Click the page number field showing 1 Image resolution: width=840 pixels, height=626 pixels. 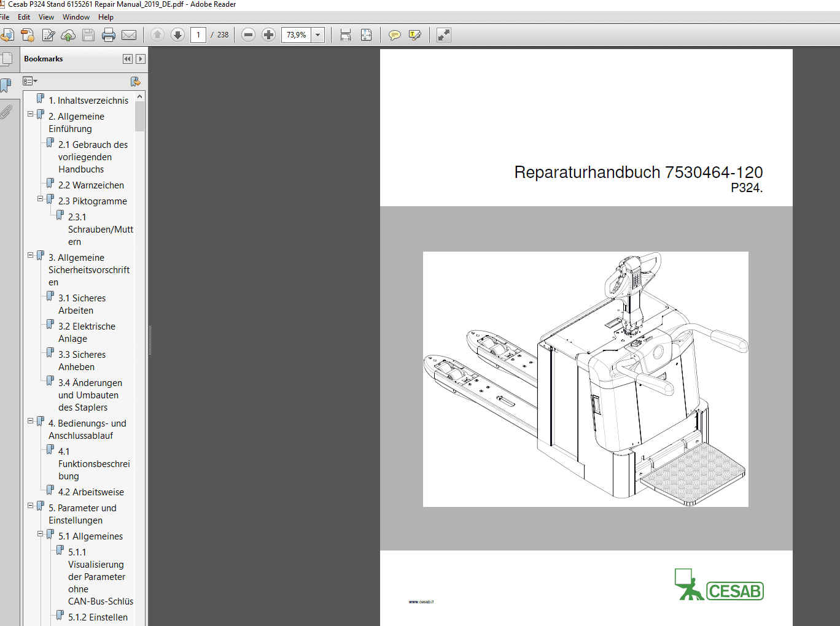click(198, 35)
